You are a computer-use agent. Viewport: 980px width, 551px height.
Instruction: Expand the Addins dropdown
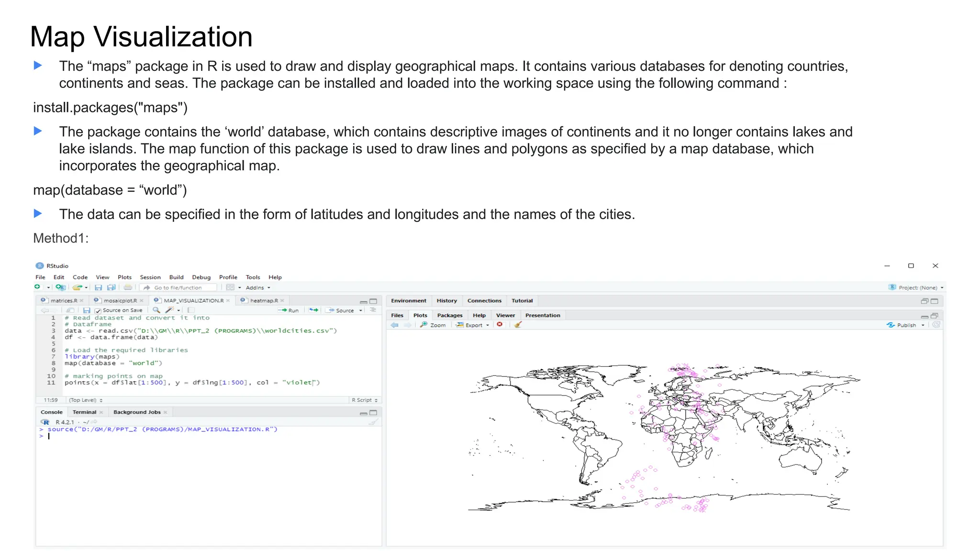258,287
